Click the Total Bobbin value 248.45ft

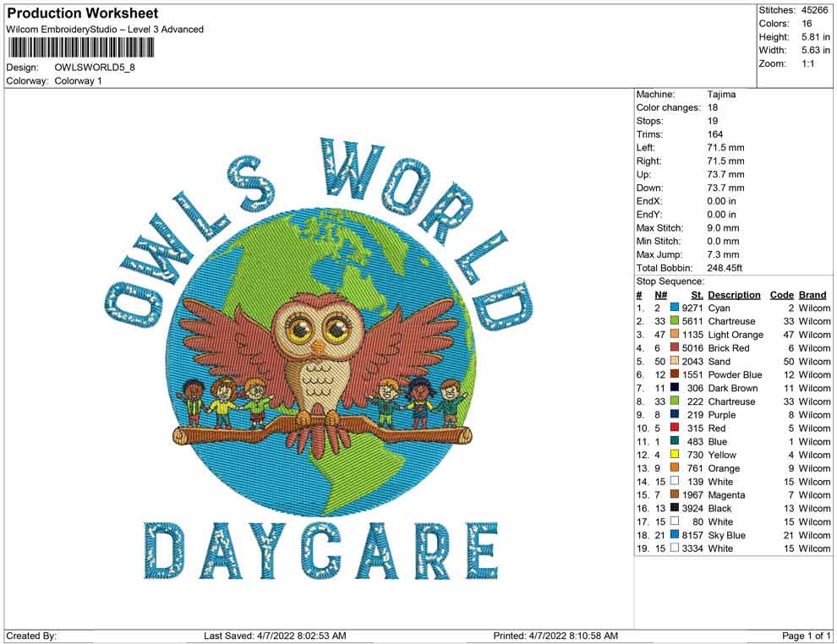(x=725, y=268)
